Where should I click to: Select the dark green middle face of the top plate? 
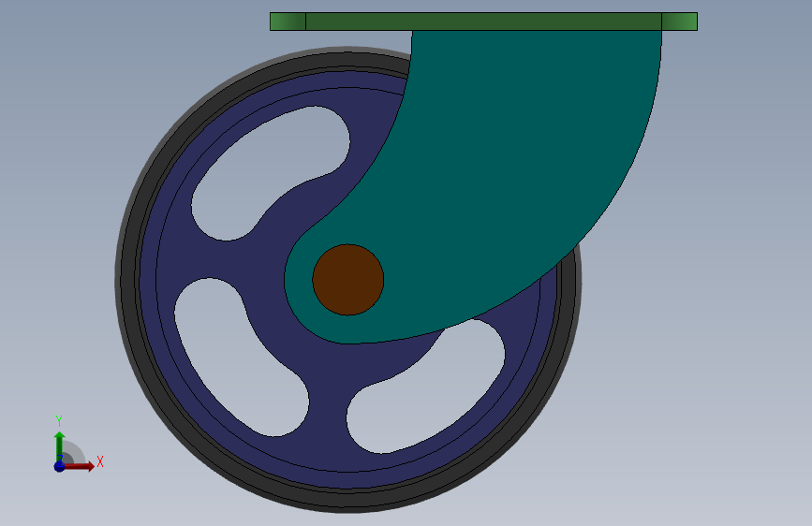(x=483, y=22)
